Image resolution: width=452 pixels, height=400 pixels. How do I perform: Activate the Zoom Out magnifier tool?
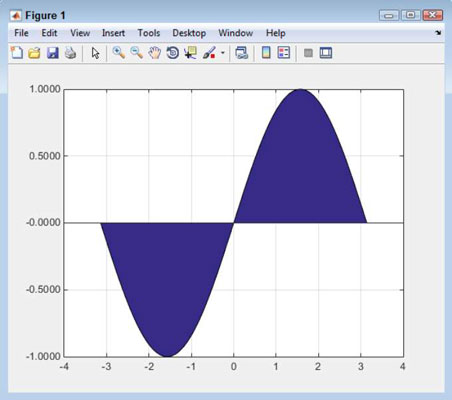tap(136, 53)
